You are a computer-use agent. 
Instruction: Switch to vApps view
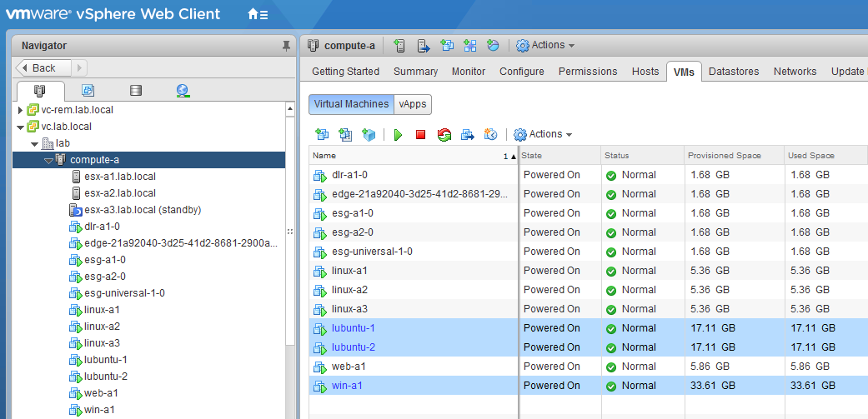click(412, 104)
